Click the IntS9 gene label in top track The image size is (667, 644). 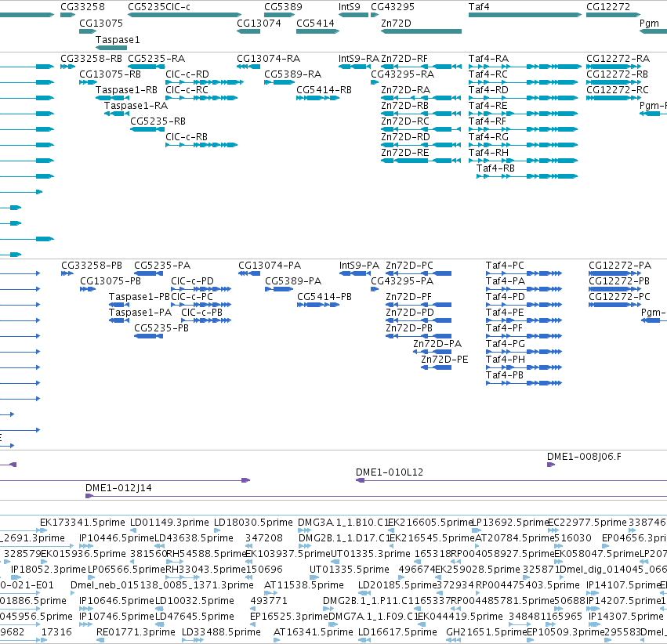(350, 7)
